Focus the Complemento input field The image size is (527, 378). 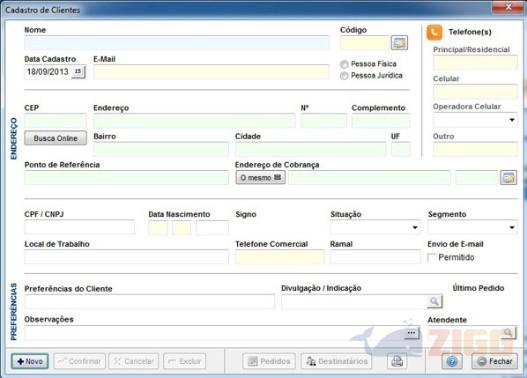[x=381, y=121]
